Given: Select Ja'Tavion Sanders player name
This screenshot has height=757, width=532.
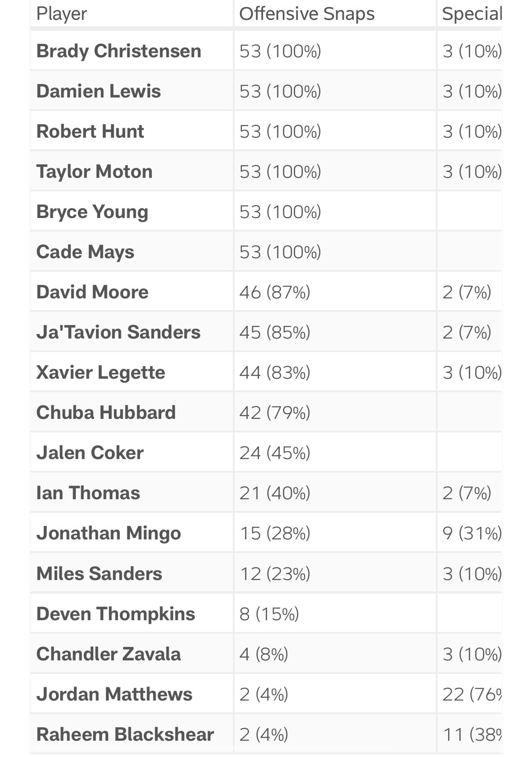Looking at the screenshot, I should [118, 332].
